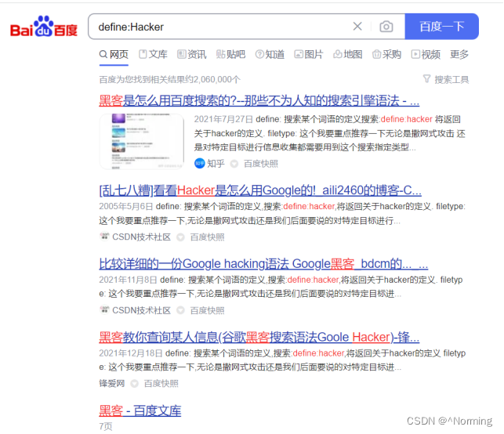Click the 7页 text under 百度文库
Screen dimensions: 504x434
tap(106, 426)
